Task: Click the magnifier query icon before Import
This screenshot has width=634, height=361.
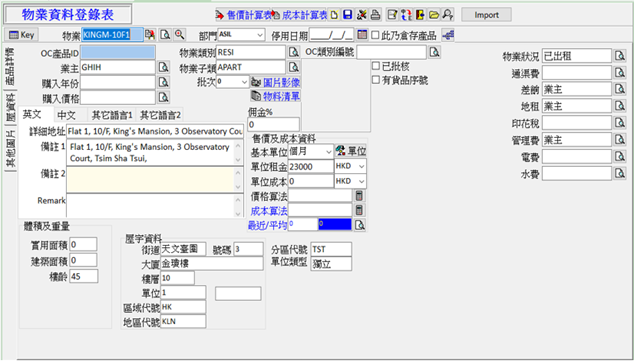Action: 447,15
